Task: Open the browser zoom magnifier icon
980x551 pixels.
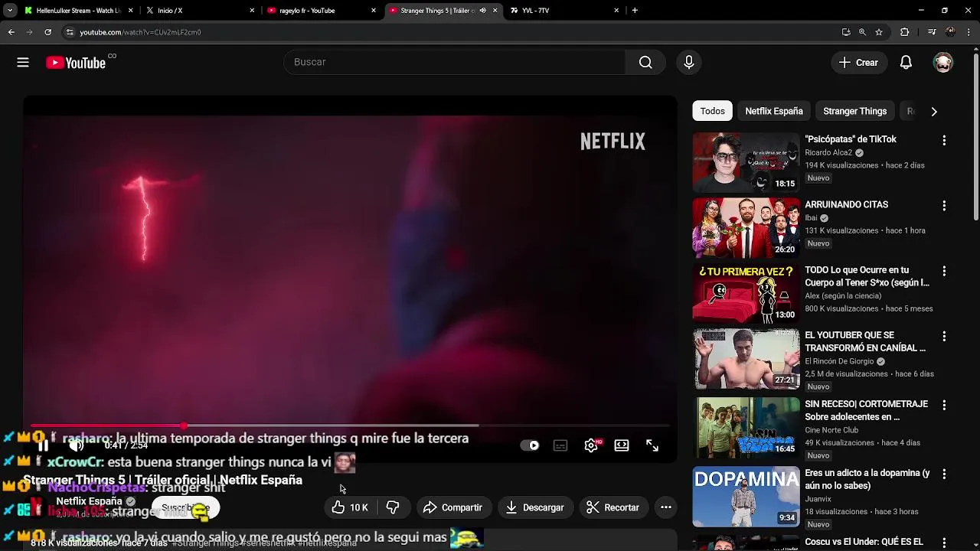Action: click(x=862, y=32)
